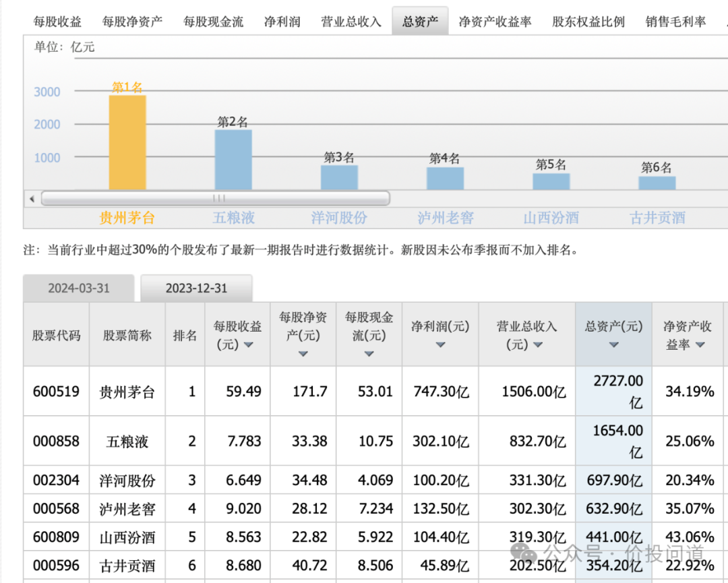Sort by 每股收益 column arrow
This screenshot has height=583, width=728.
248,345
